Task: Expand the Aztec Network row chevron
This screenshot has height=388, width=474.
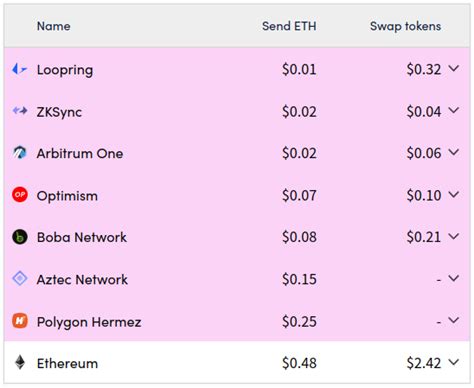Action: [454, 278]
